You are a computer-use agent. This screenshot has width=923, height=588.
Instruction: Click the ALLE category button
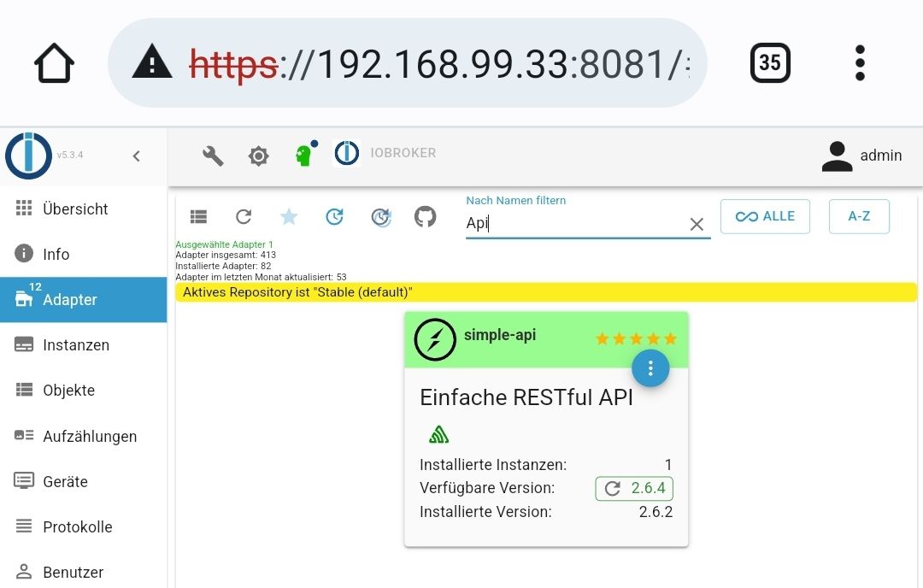pos(765,216)
